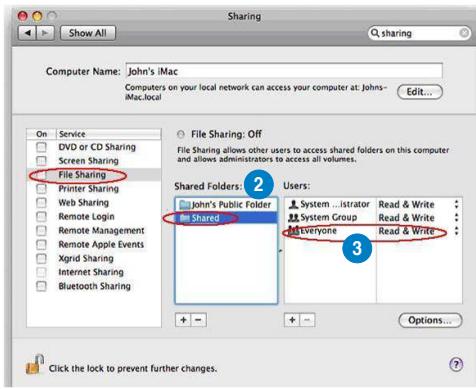Click the File Sharing status indicator
The image size is (476, 389).
(x=181, y=134)
